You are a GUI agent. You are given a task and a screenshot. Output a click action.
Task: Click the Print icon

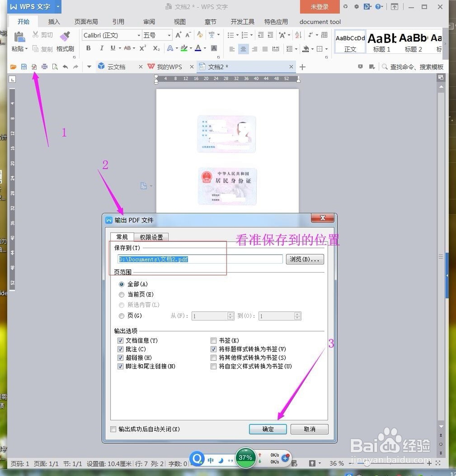click(44, 67)
